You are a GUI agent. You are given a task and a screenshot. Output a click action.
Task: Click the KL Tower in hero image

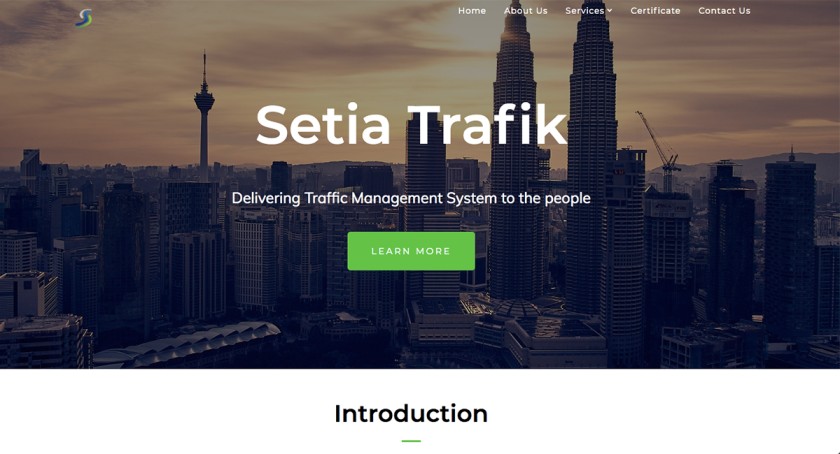204,115
